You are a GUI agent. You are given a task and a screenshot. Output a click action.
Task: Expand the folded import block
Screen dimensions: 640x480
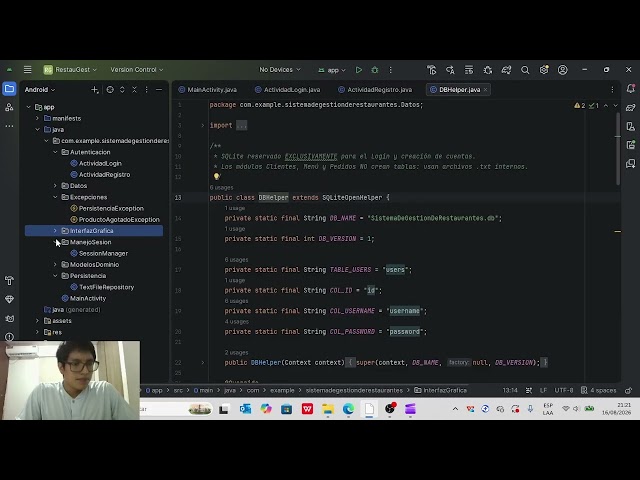tap(202, 125)
